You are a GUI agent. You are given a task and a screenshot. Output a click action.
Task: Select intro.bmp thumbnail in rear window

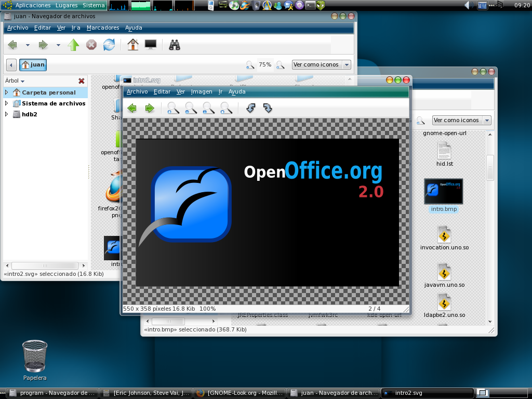[444, 191]
